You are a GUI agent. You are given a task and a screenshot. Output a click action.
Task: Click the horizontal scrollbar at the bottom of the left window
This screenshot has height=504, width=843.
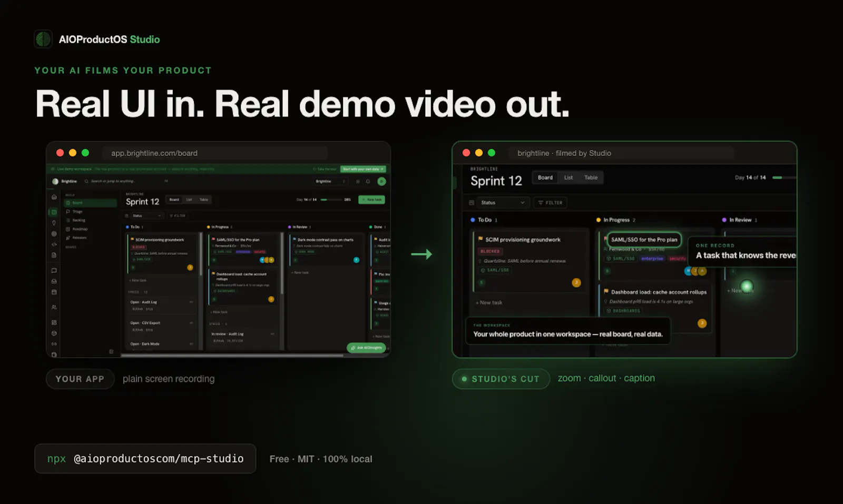232,355
